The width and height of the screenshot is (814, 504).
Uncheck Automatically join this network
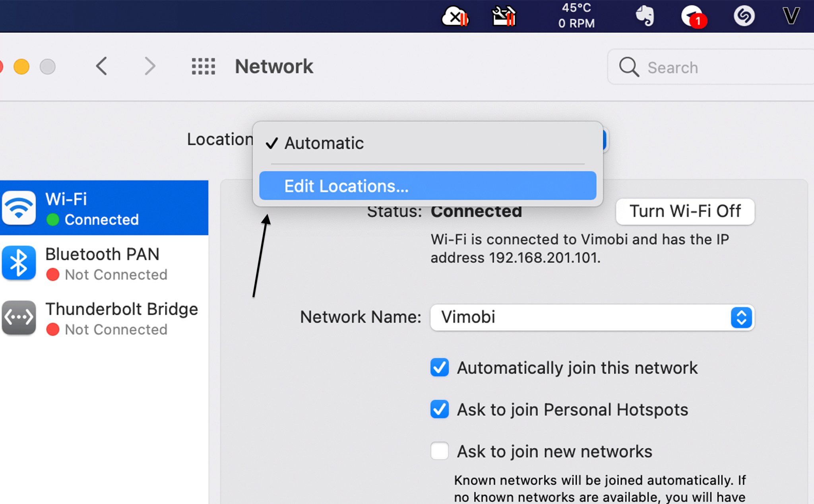click(x=440, y=368)
